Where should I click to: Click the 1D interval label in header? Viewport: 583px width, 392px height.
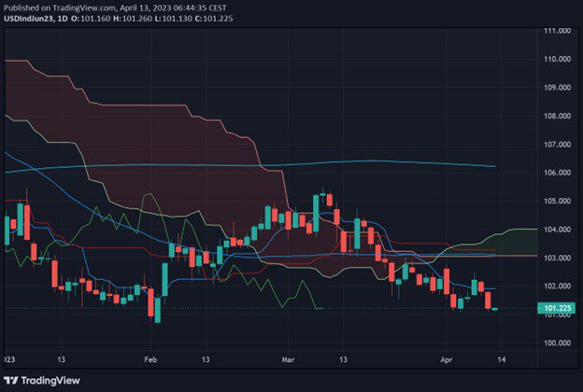tap(61, 19)
